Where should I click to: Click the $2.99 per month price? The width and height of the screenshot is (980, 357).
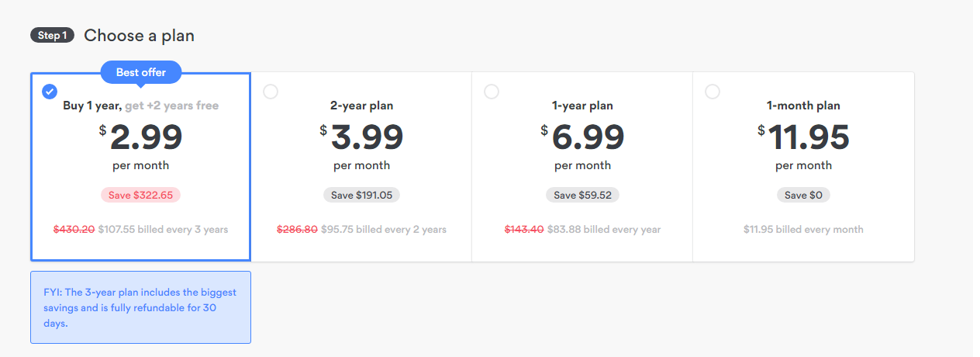(x=140, y=138)
